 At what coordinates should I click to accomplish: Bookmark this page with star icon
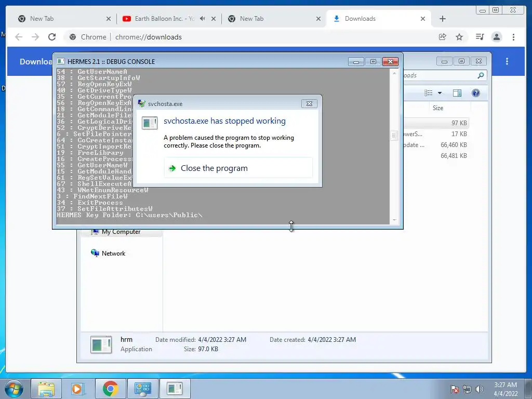tap(459, 37)
